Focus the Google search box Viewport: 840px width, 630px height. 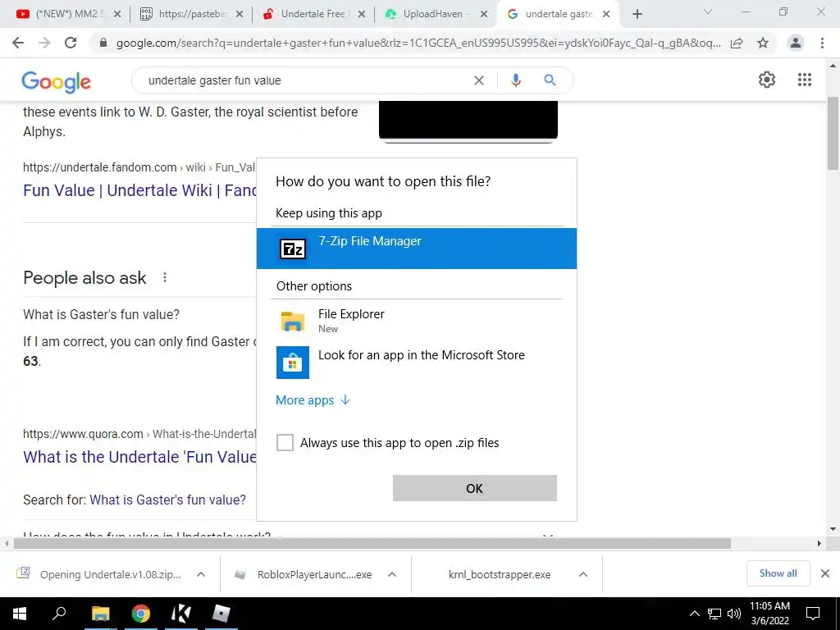tap(305, 80)
